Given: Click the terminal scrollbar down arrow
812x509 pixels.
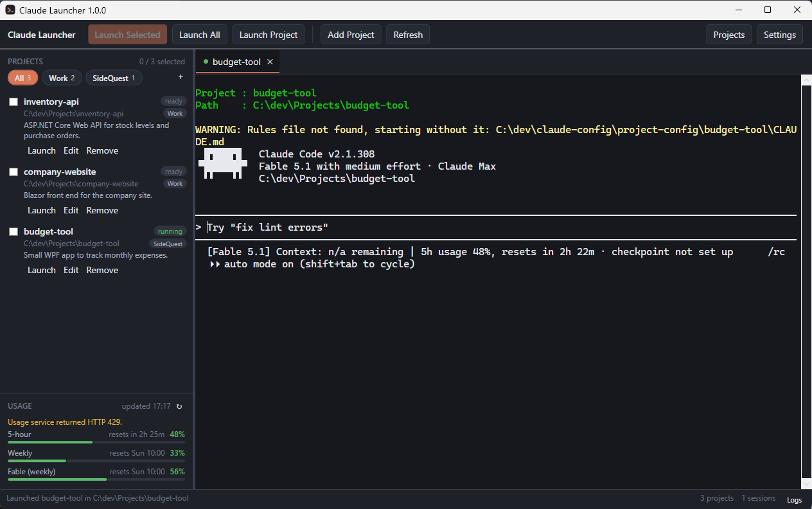Looking at the screenshot, I should point(806,483).
